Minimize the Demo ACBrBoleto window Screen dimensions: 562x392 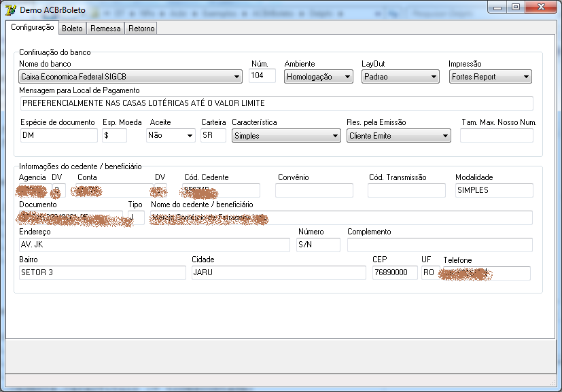pos(497,7)
